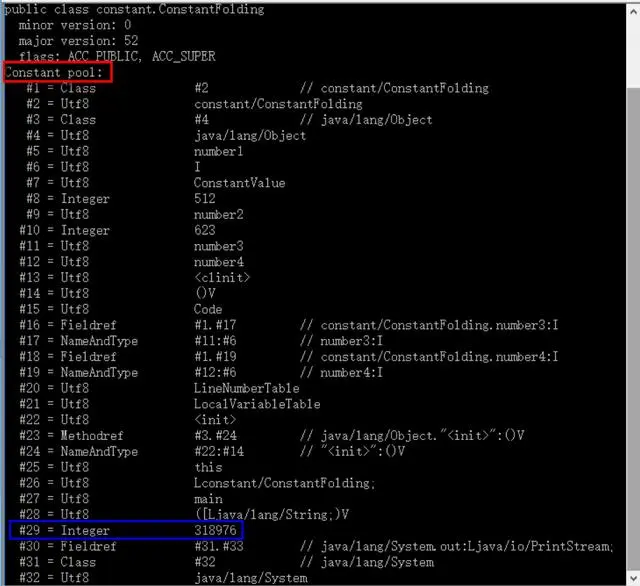Image resolution: width=640 pixels, height=586 pixels.
Task: Click the scrollbar down arrow
Action: [633, 578]
